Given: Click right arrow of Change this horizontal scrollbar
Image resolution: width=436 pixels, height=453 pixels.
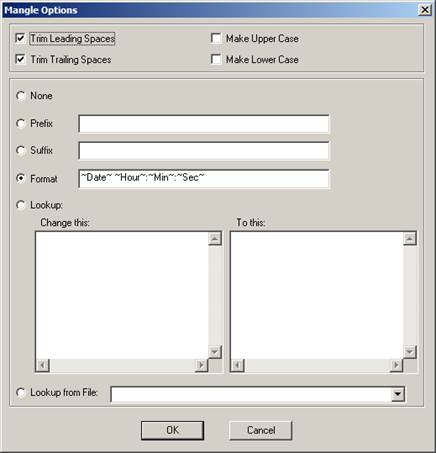Looking at the screenshot, I should coord(201,365).
